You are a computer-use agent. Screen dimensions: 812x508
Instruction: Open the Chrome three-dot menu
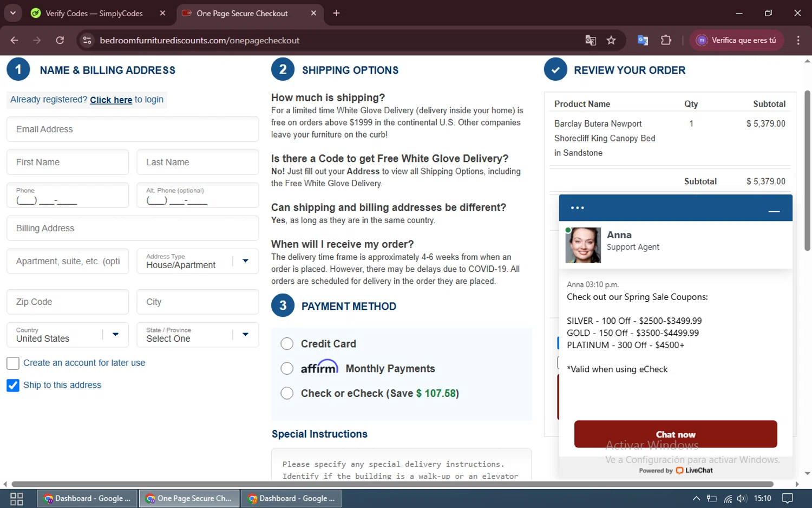798,40
